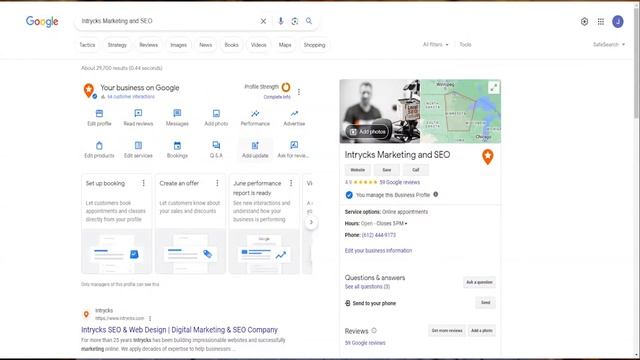Click Add photos on business image
Screen dimensions: 640x360
coord(367,131)
